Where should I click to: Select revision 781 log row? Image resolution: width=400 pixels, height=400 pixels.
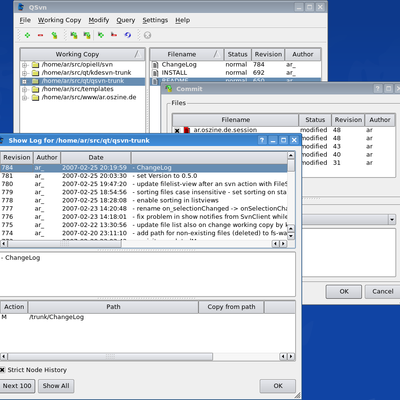click(x=143, y=176)
